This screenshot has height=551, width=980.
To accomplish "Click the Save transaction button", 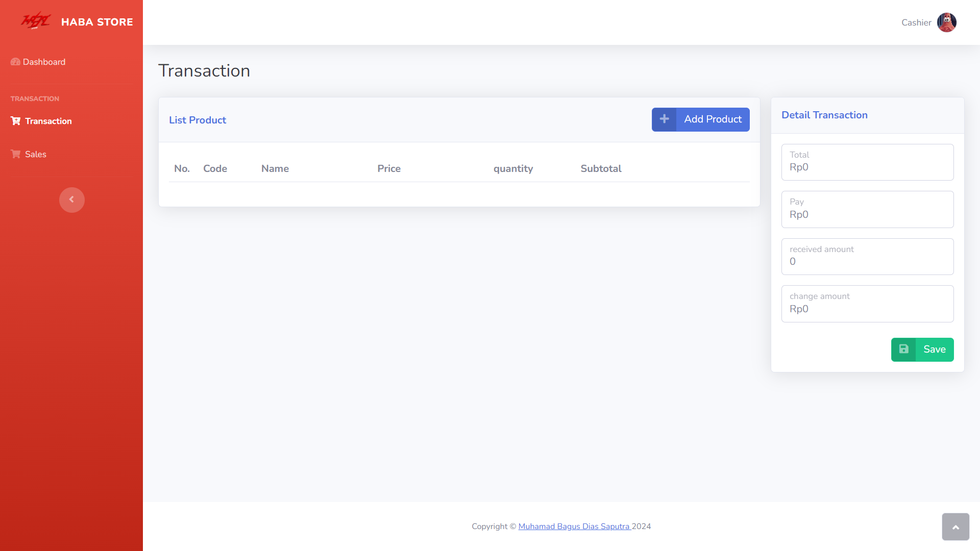I will [x=923, y=349].
